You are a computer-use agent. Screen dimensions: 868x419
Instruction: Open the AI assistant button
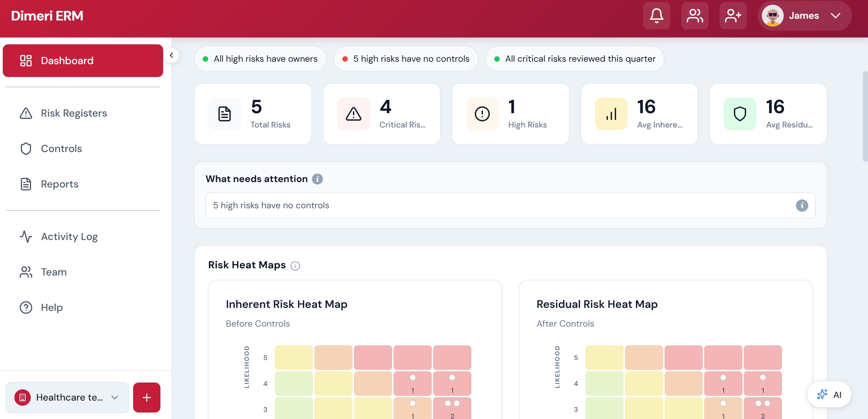[x=829, y=394]
